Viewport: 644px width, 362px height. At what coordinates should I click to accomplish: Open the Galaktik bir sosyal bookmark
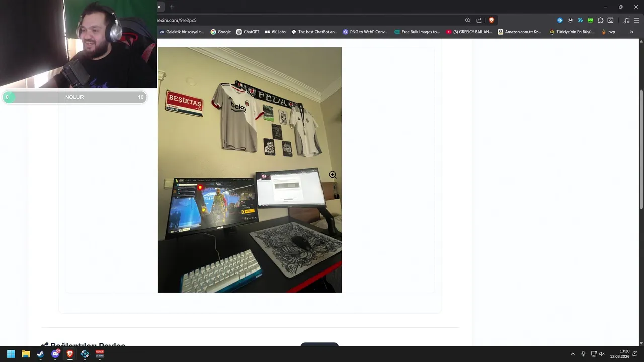click(x=182, y=32)
